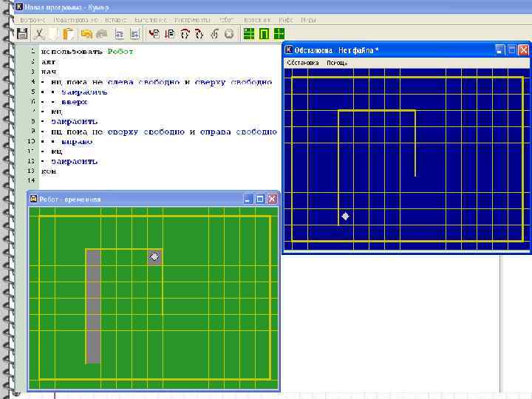Screen dimensions: 532x399
Task: Click the robot marker in the green Робот field
Action: pyautogui.click(x=154, y=257)
